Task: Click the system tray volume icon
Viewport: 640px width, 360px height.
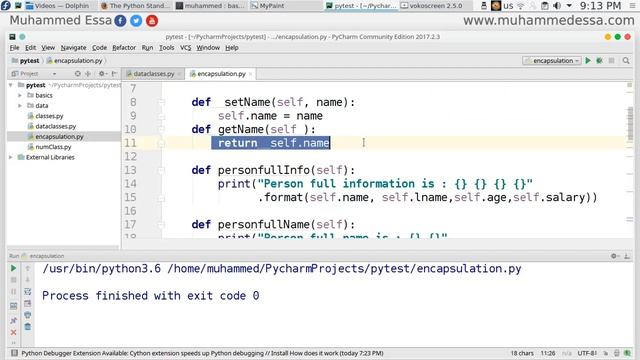Action: (557, 6)
